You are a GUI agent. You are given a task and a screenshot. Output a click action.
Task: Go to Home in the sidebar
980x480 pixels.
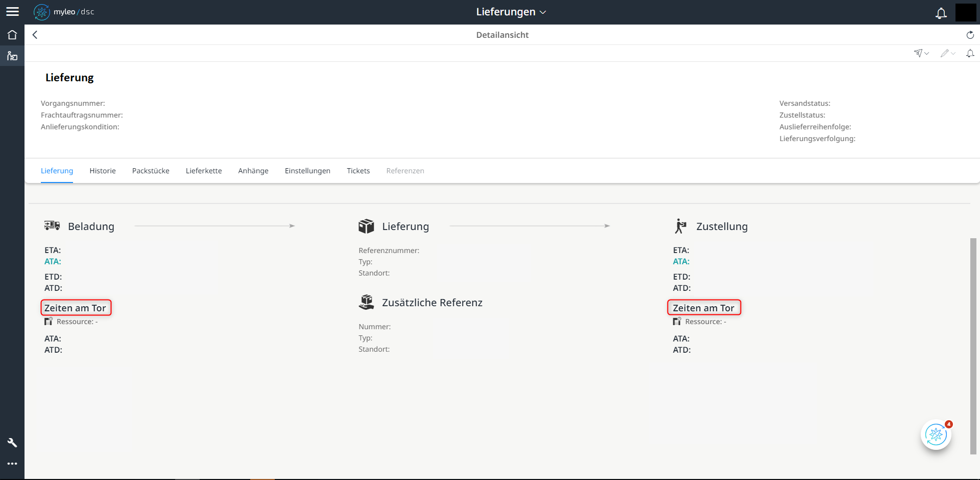tap(12, 35)
